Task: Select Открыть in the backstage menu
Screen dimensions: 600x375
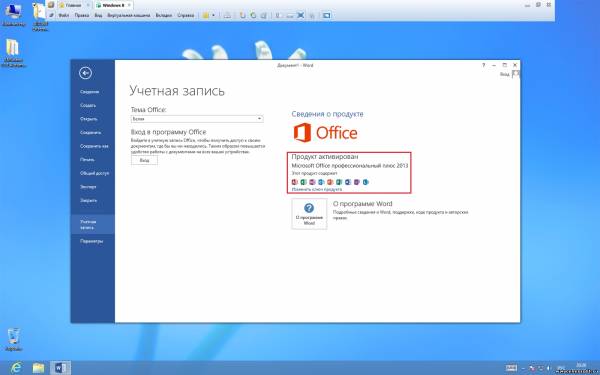Action: pyautogui.click(x=89, y=119)
